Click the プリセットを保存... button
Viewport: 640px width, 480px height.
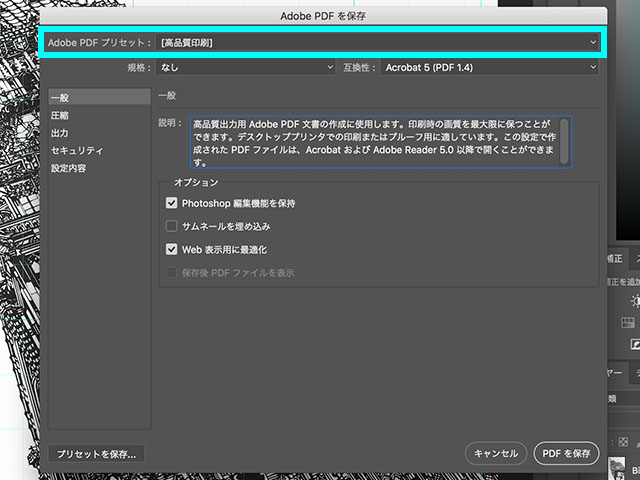coord(96,454)
